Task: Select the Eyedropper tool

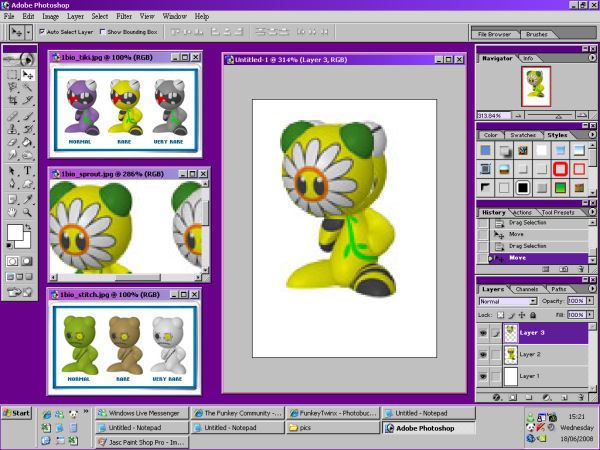Action: (27, 199)
